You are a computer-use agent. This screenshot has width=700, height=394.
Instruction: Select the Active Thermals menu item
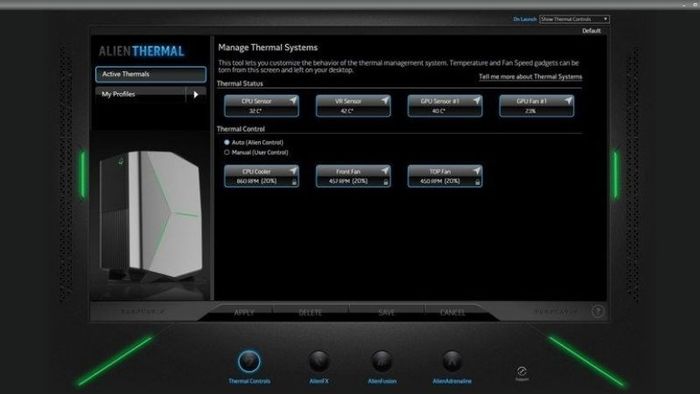[151, 74]
